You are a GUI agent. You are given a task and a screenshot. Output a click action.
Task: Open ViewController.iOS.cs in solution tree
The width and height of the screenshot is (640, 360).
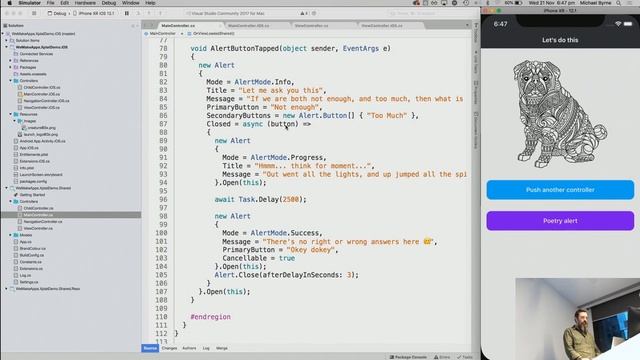pos(42,108)
